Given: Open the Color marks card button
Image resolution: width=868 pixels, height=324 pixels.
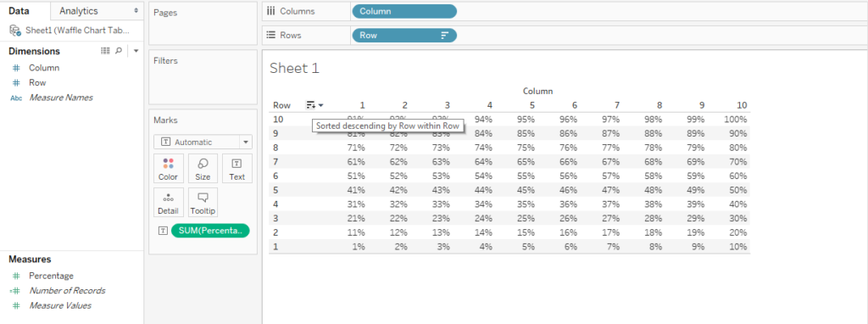Looking at the screenshot, I should point(169,169).
